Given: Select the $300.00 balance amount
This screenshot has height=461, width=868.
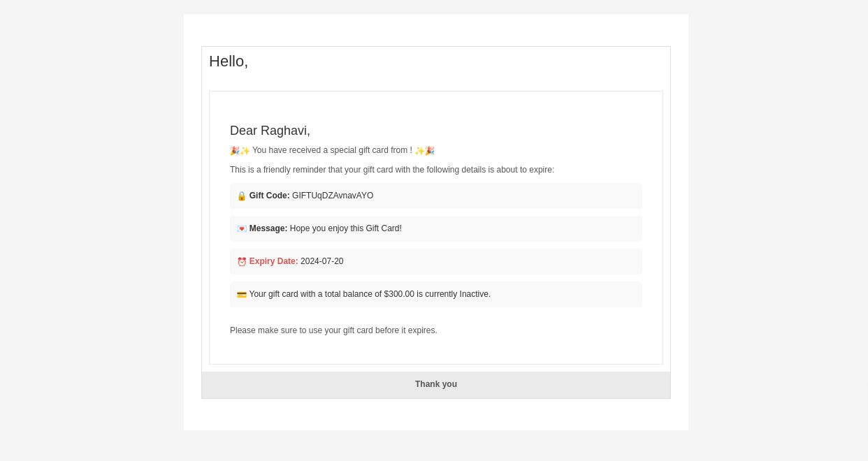Looking at the screenshot, I should tap(399, 294).
